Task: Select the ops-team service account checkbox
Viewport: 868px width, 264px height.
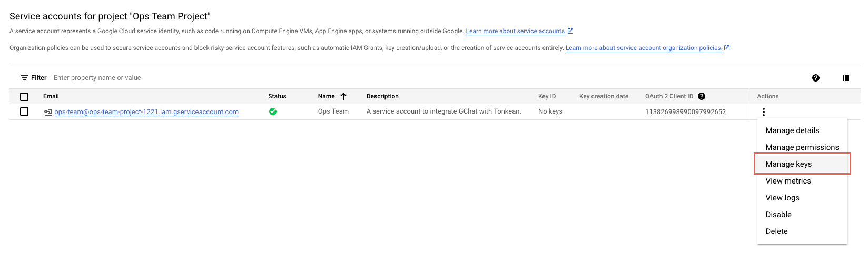Action: tap(24, 111)
